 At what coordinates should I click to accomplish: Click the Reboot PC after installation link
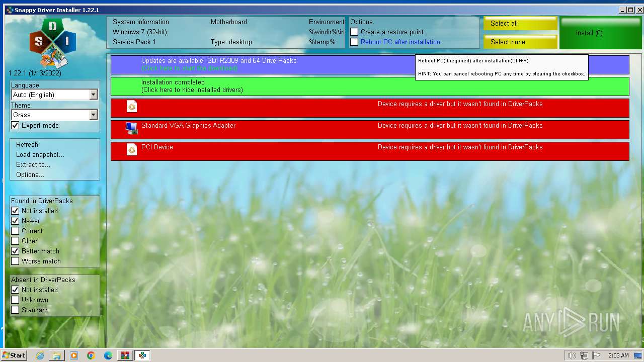click(x=400, y=42)
